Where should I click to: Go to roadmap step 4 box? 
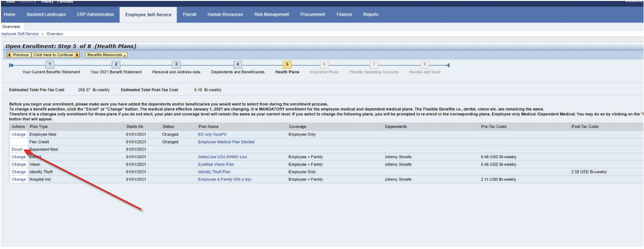point(237,65)
